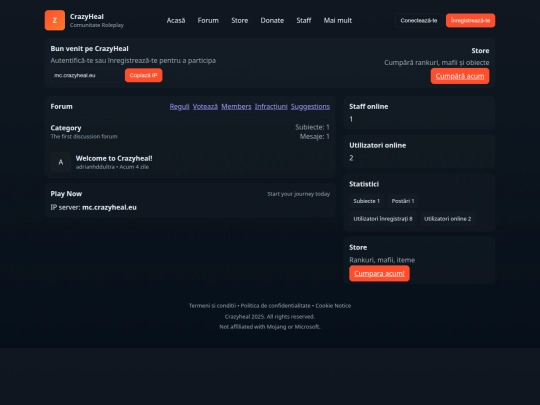The image size is (540, 405).
Task: Open the Votează link
Action: pyautogui.click(x=205, y=106)
